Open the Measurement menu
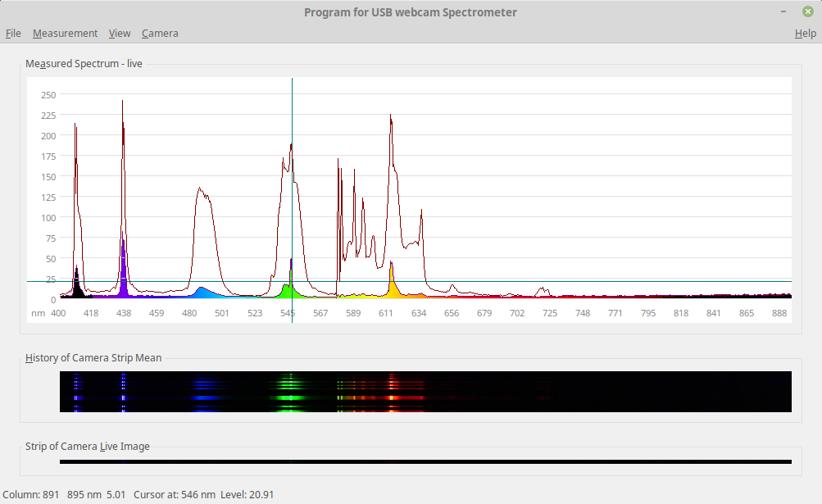The height and width of the screenshot is (504, 822). (65, 33)
